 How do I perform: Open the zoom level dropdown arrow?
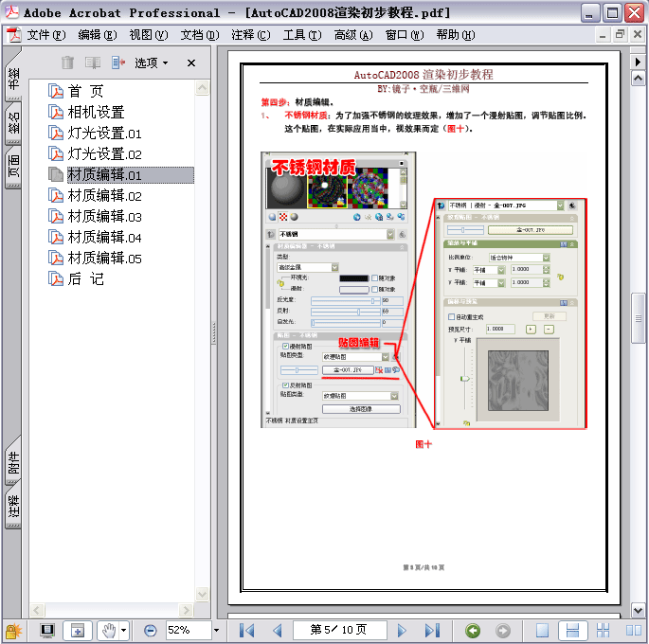pyautogui.click(x=216, y=631)
